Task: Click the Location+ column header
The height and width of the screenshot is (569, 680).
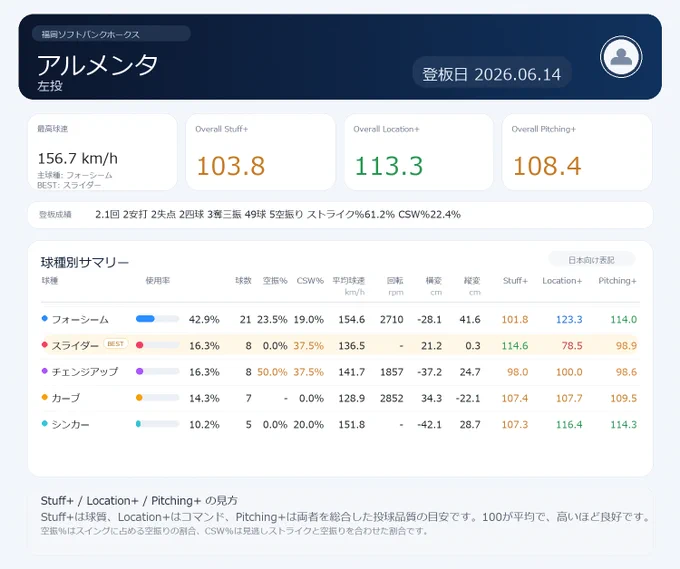Action: click(x=562, y=281)
